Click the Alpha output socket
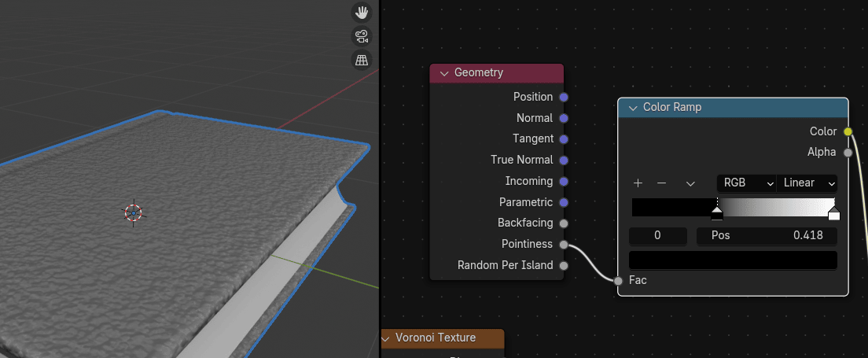The height and width of the screenshot is (358, 868). pyautogui.click(x=848, y=152)
